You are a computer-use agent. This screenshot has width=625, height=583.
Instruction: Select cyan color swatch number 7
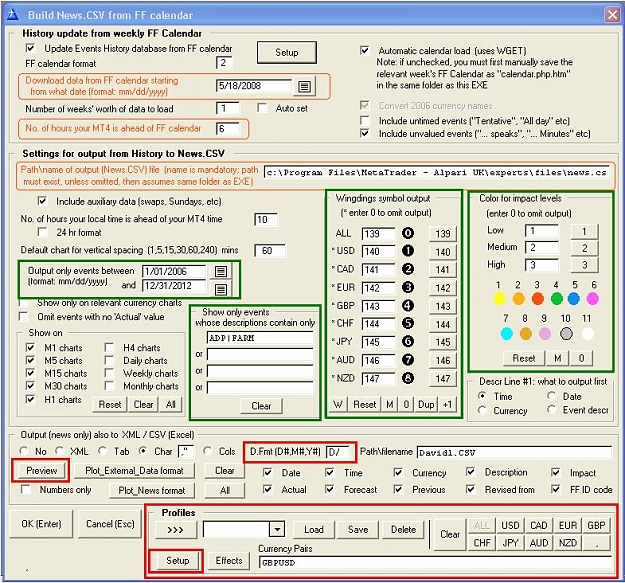point(506,333)
